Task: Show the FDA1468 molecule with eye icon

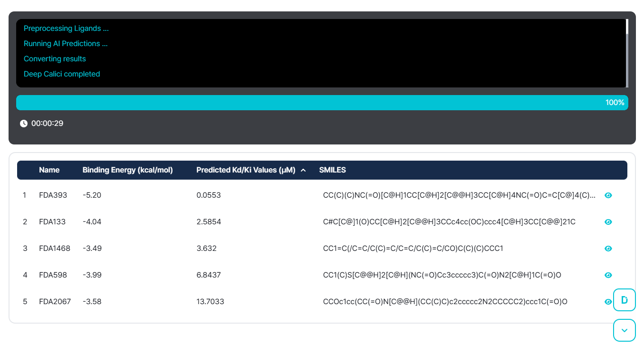Action: (608, 249)
